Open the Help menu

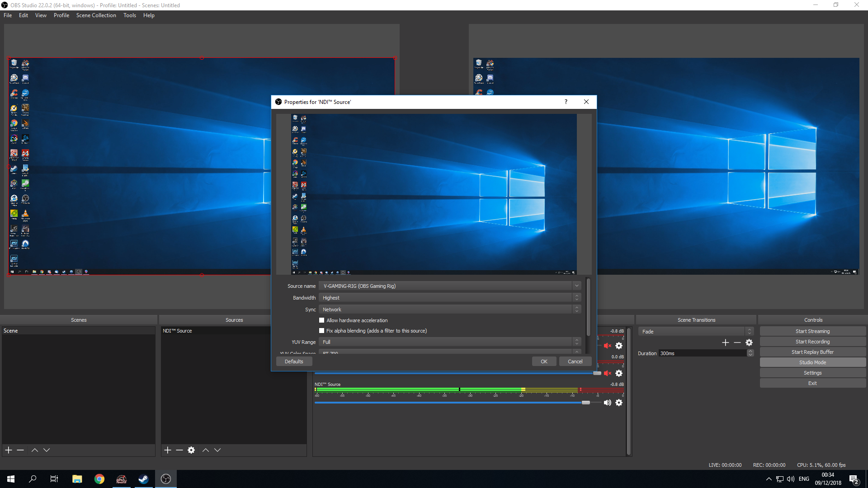(x=148, y=15)
